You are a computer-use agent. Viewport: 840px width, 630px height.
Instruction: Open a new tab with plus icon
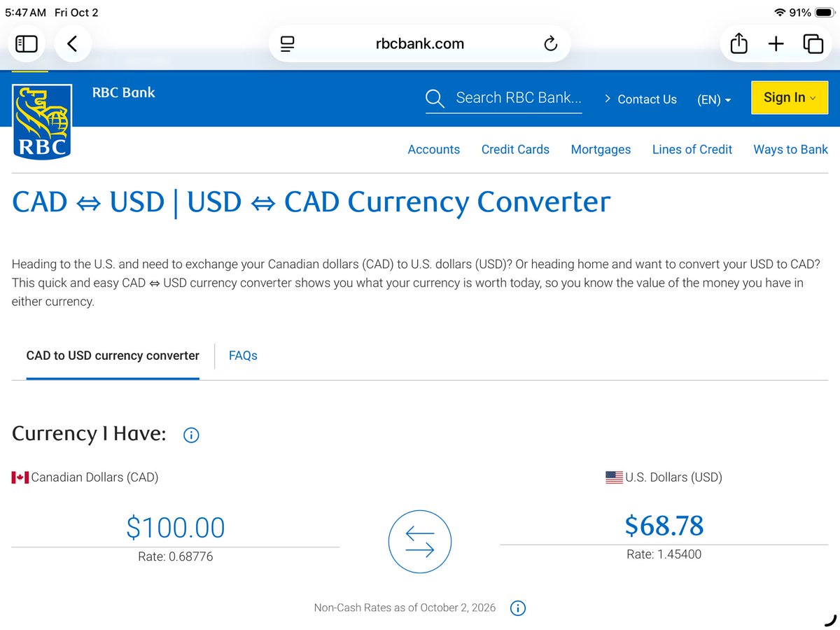coord(776,44)
